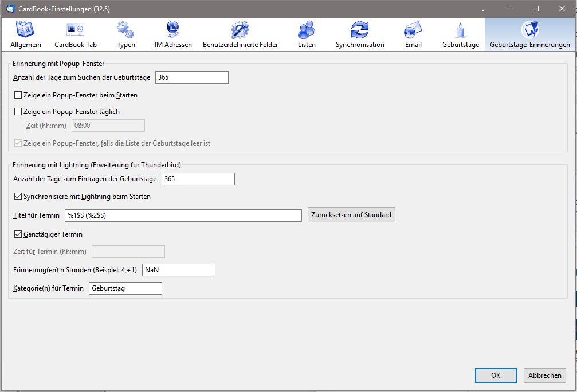Open the Listen people icon

pyautogui.click(x=307, y=30)
